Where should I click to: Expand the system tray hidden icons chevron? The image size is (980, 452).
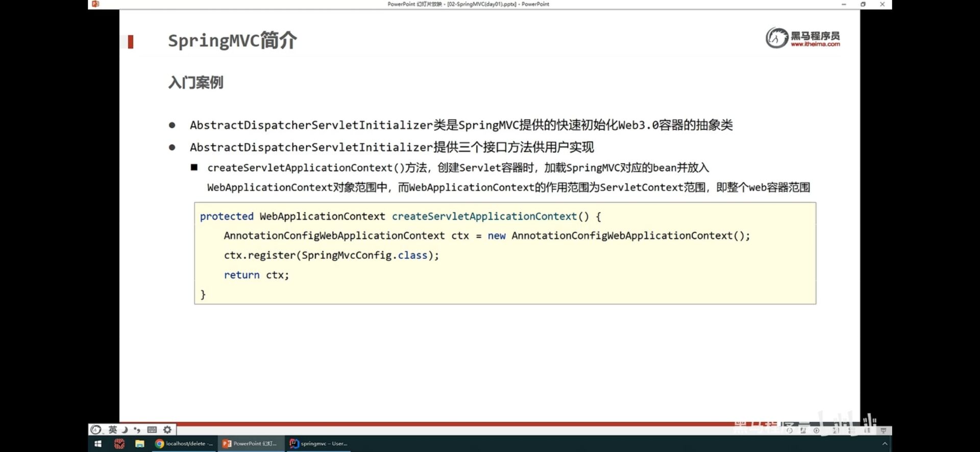[885, 444]
